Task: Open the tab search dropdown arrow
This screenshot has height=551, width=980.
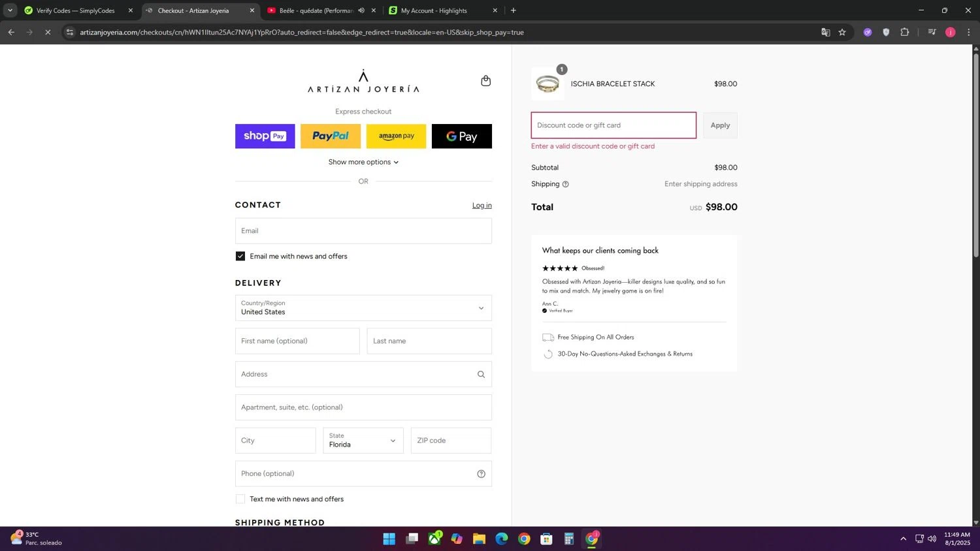Action: point(10,10)
